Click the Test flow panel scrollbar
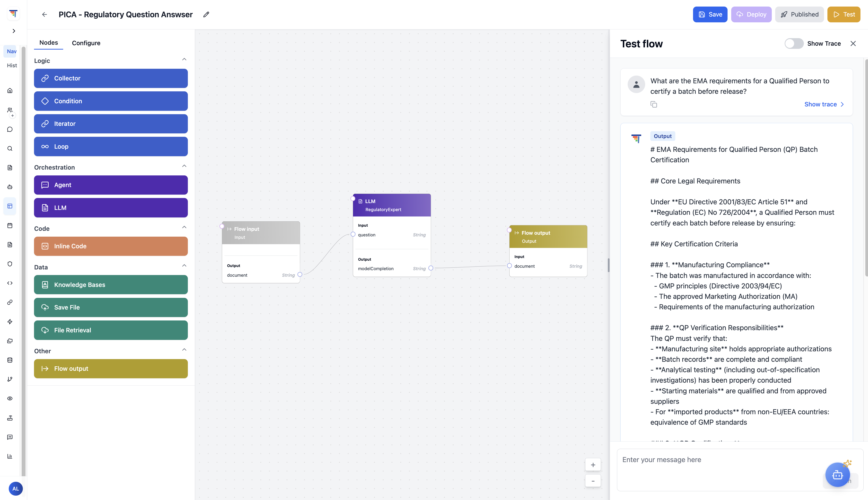 [x=866, y=168]
